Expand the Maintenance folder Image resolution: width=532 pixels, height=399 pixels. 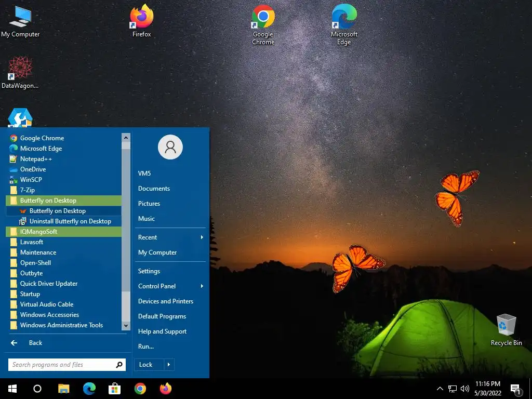point(63,252)
